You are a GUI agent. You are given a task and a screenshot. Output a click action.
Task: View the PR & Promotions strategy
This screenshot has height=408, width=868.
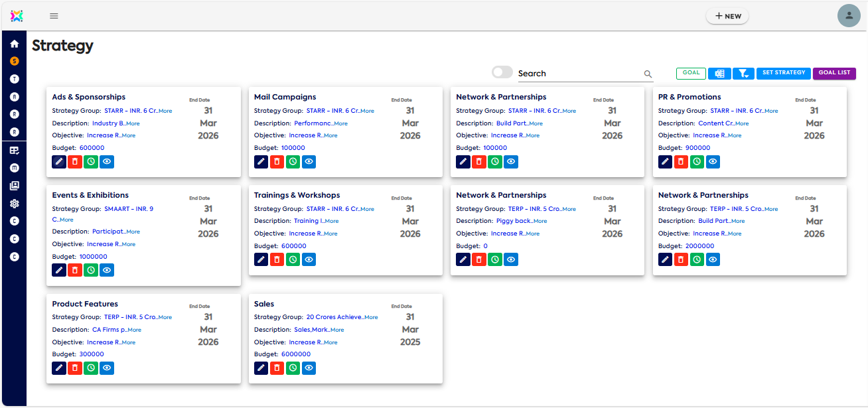point(713,161)
